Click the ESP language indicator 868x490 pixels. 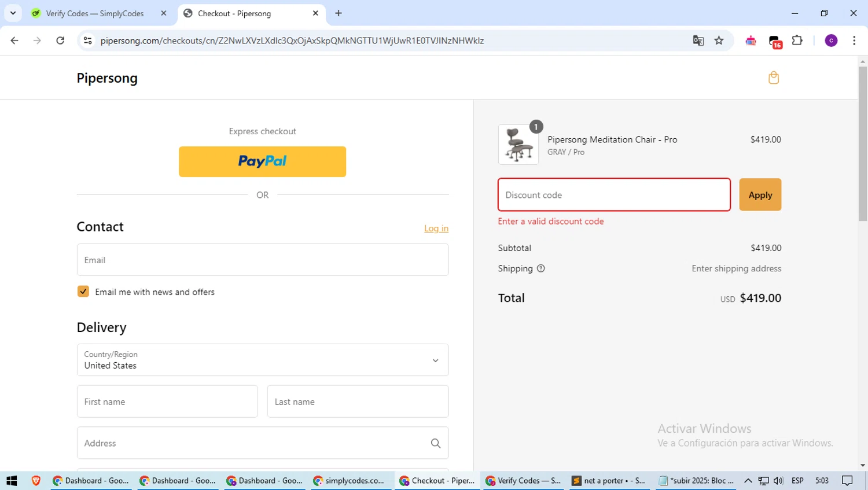[x=797, y=481]
